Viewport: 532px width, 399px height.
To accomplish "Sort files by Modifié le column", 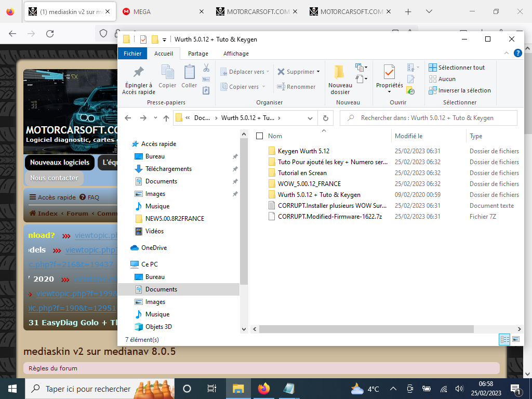I will 408,136.
